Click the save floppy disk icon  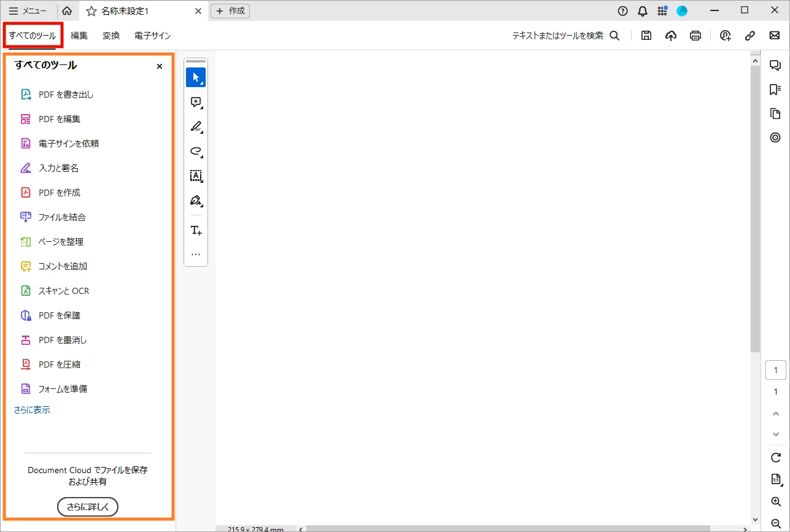pos(646,36)
